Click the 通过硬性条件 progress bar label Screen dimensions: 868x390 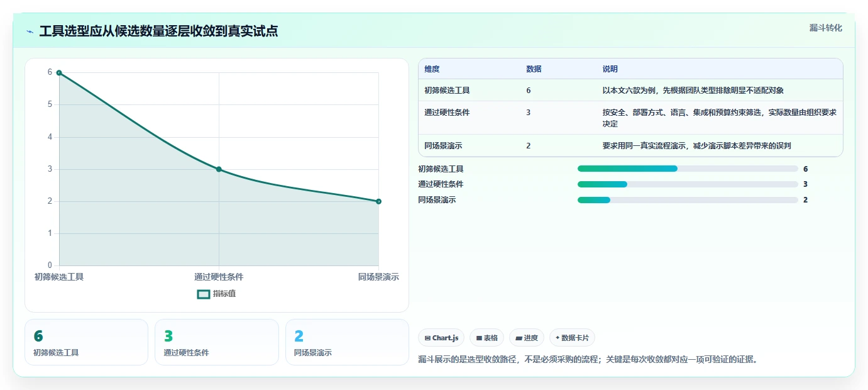pos(441,184)
